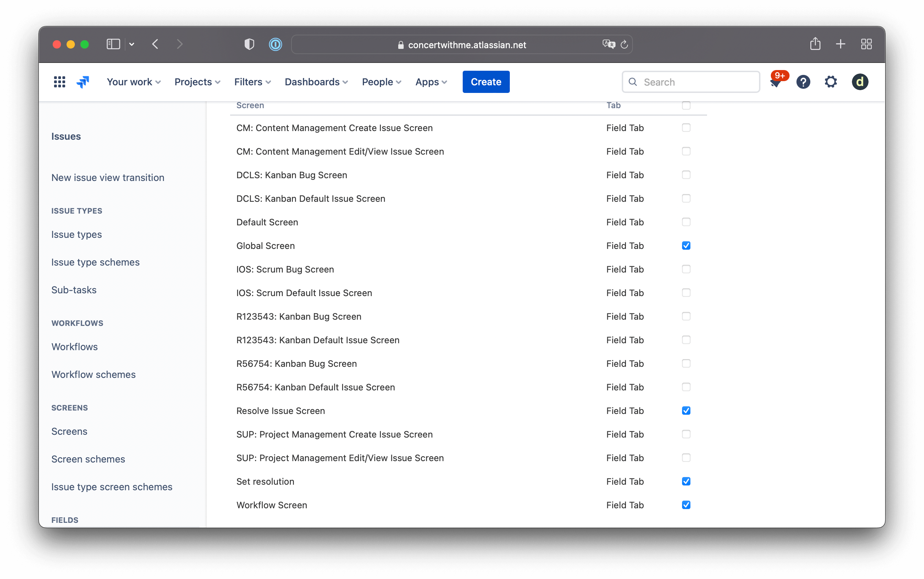Click the Jira logo in the navigation bar
The image size is (924, 579).
[83, 81]
